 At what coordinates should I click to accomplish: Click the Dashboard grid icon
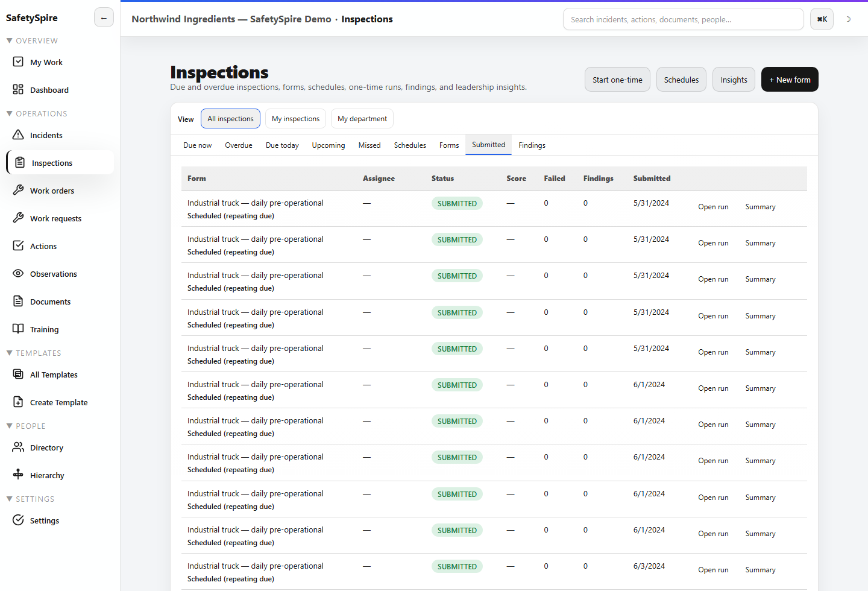pos(18,89)
